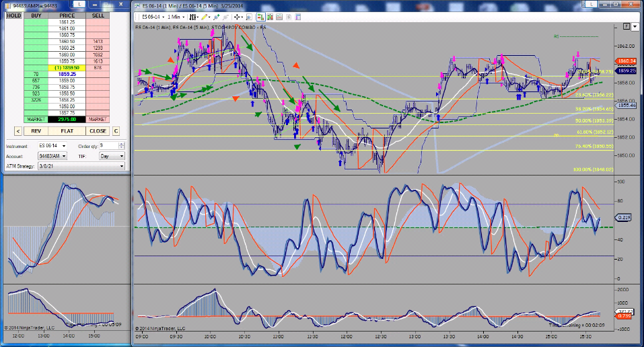Open the 1 Min interval selector
Screen dimensions: 644x347
coord(176,17)
